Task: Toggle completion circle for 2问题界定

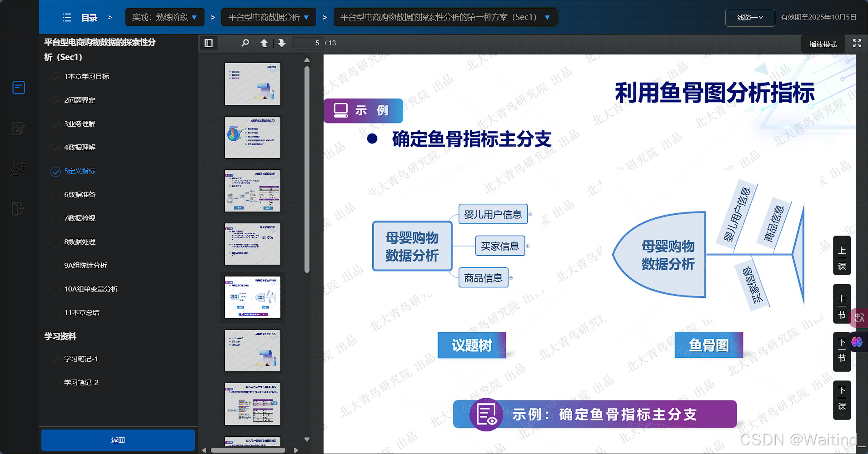Action: click(55, 101)
